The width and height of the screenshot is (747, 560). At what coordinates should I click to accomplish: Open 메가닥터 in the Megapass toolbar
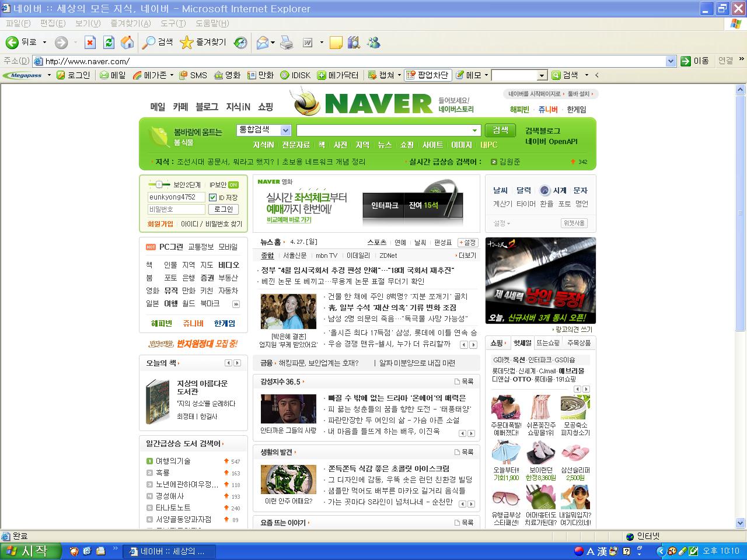(x=338, y=75)
